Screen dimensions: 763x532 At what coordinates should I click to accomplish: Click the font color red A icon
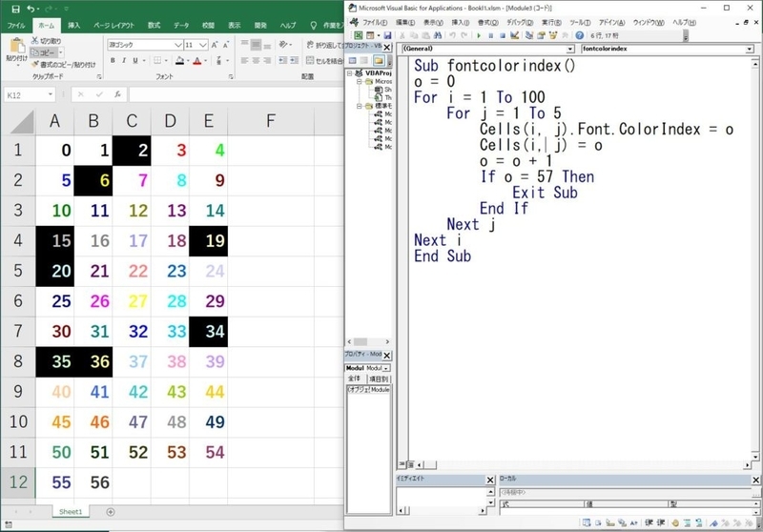pyautogui.click(x=197, y=60)
